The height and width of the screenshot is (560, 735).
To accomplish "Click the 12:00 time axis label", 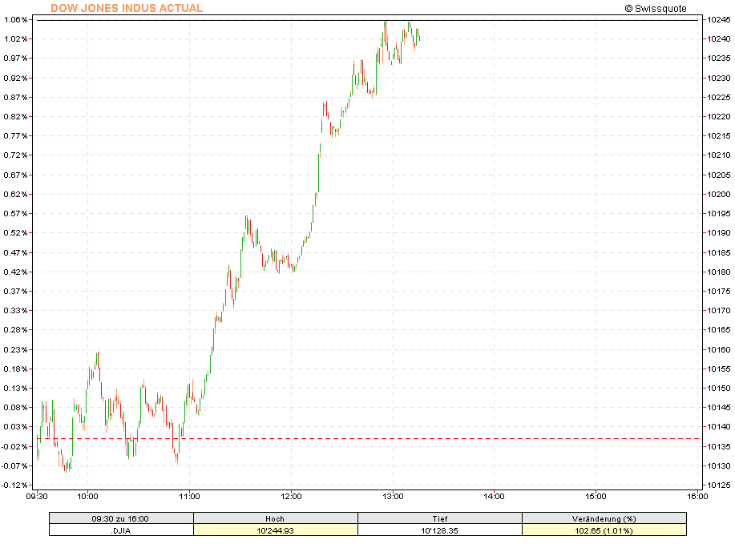I will pyautogui.click(x=291, y=496).
